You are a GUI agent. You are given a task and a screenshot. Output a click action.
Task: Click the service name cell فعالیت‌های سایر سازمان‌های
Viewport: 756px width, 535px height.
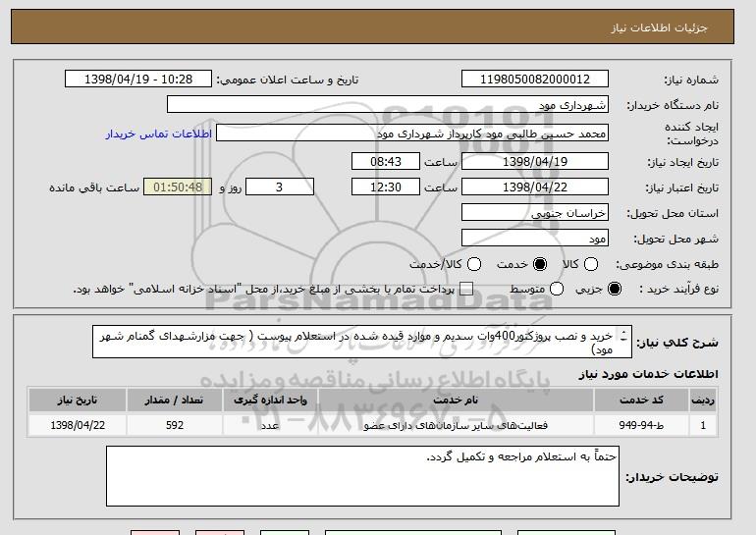[x=456, y=425]
